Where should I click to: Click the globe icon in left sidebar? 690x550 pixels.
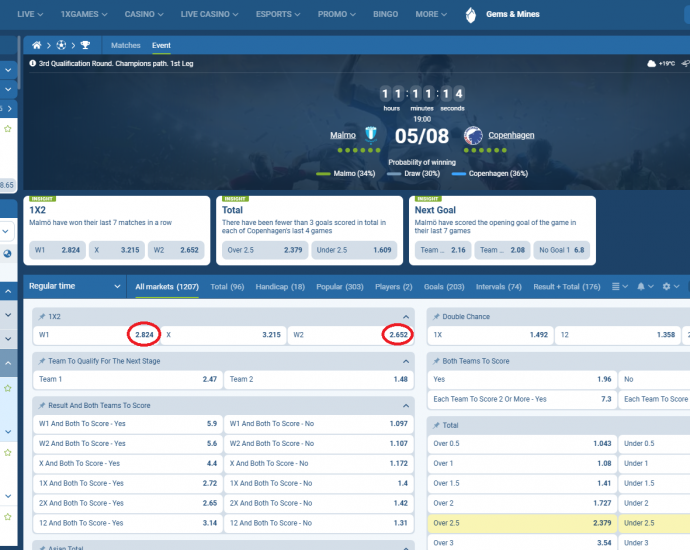point(7,254)
